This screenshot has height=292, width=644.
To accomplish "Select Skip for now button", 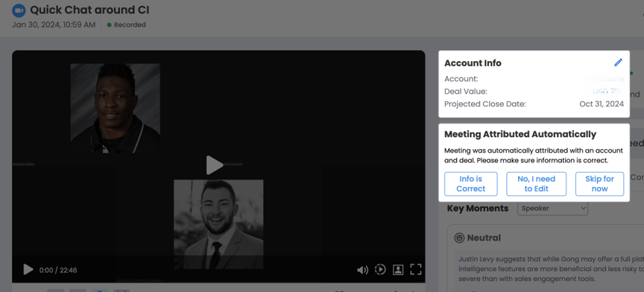I will [x=599, y=184].
